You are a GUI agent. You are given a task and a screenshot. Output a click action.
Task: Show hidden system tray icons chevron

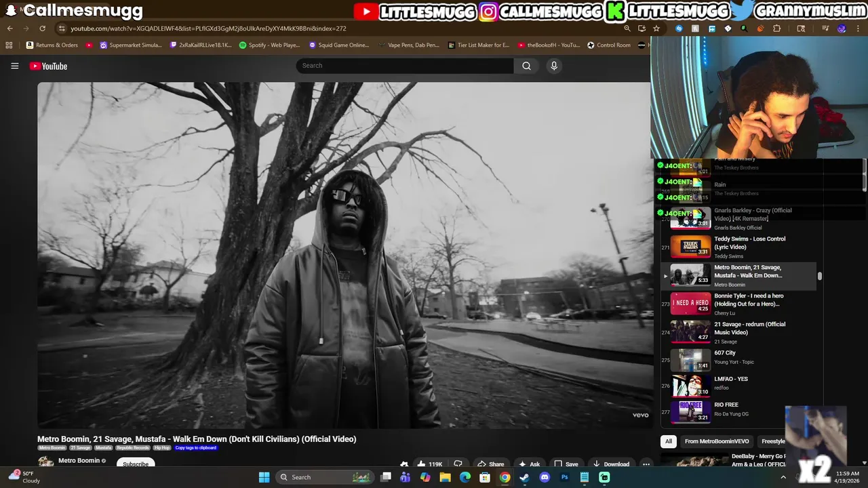783,477
